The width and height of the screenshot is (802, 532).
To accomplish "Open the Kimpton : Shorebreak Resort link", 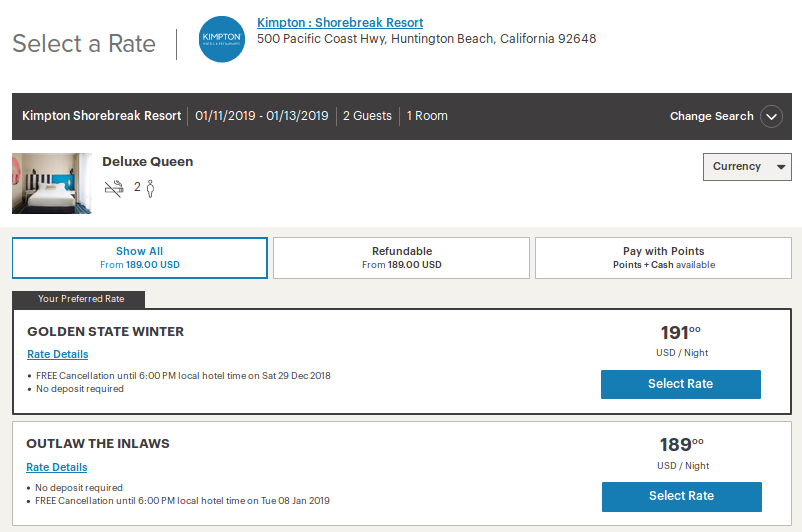I will pos(340,23).
